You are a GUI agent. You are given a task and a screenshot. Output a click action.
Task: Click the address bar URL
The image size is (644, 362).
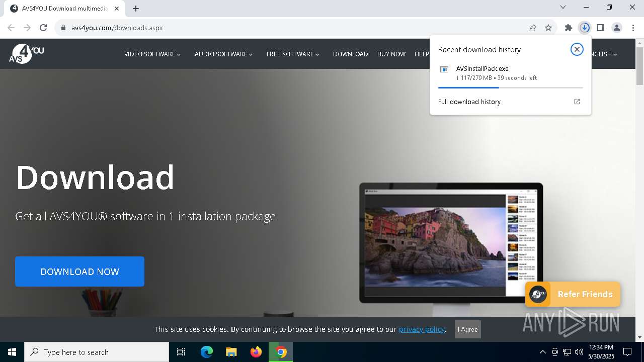[x=117, y=28]
